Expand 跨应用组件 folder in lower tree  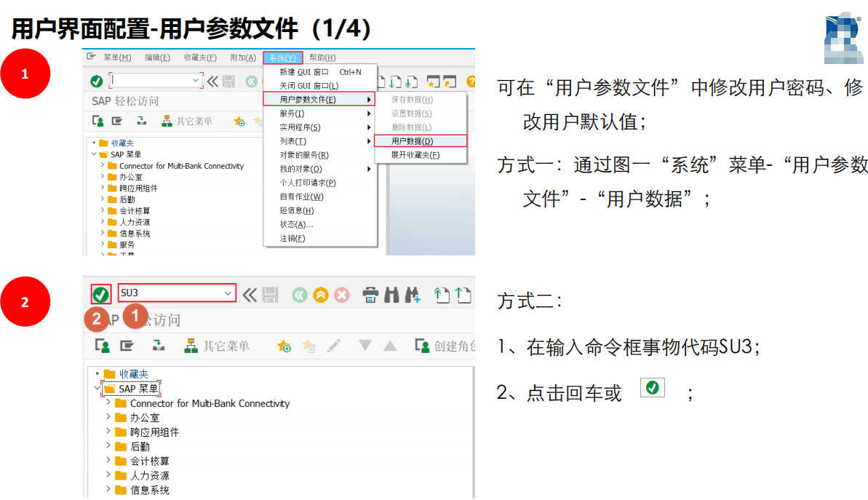[108, 432]
